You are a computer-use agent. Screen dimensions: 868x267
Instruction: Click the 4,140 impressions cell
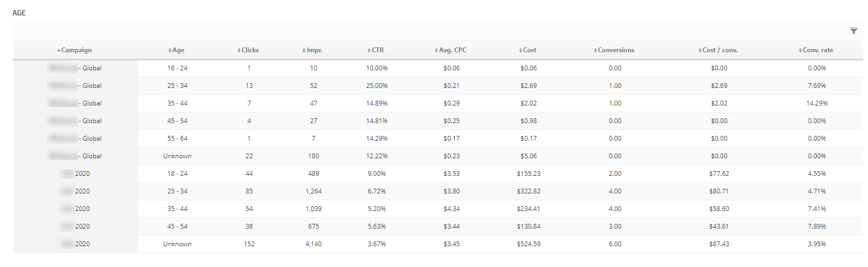pyautogui.click(x=313, y=244)
